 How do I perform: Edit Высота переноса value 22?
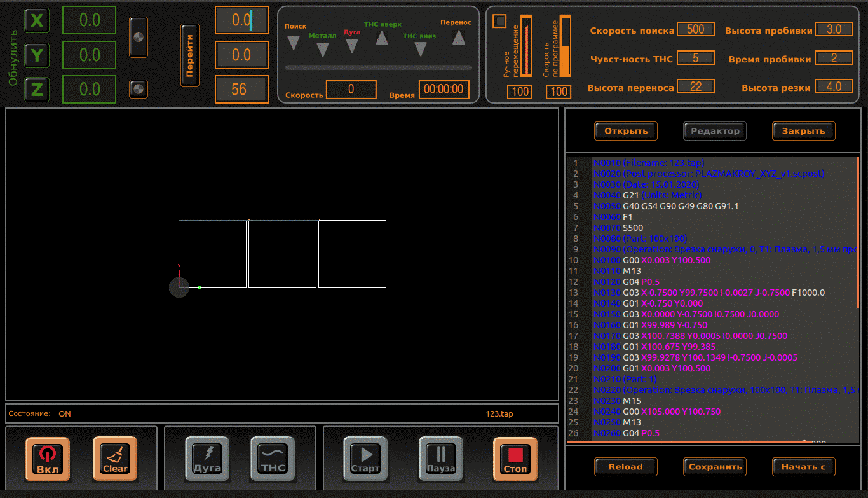(x=696, y=86)
